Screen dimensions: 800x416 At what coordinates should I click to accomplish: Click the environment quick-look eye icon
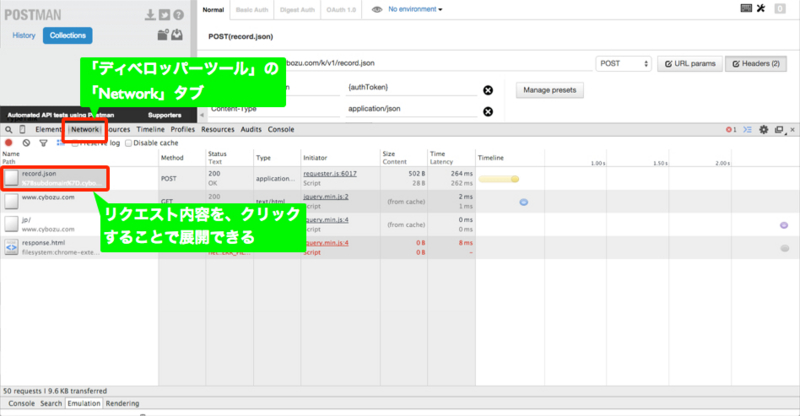[x=377, y=10]
